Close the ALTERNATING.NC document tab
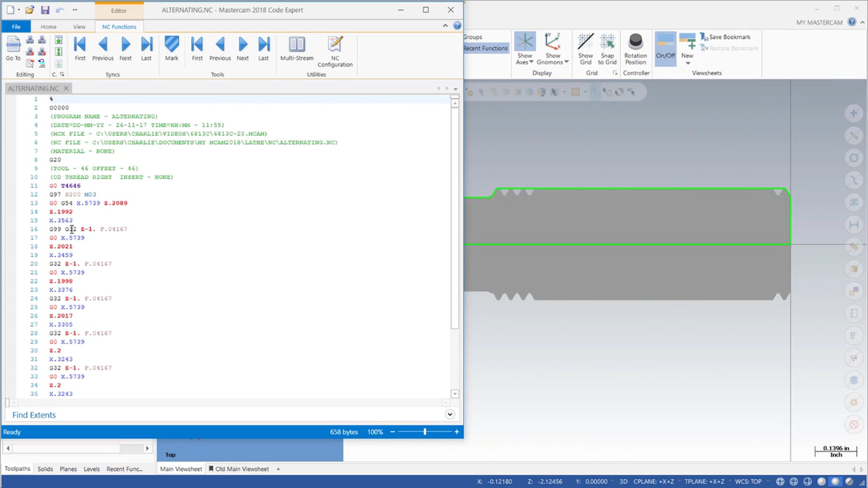Image resolution: width=868 pixels, height=488 pixels. [x=66, y=88]
